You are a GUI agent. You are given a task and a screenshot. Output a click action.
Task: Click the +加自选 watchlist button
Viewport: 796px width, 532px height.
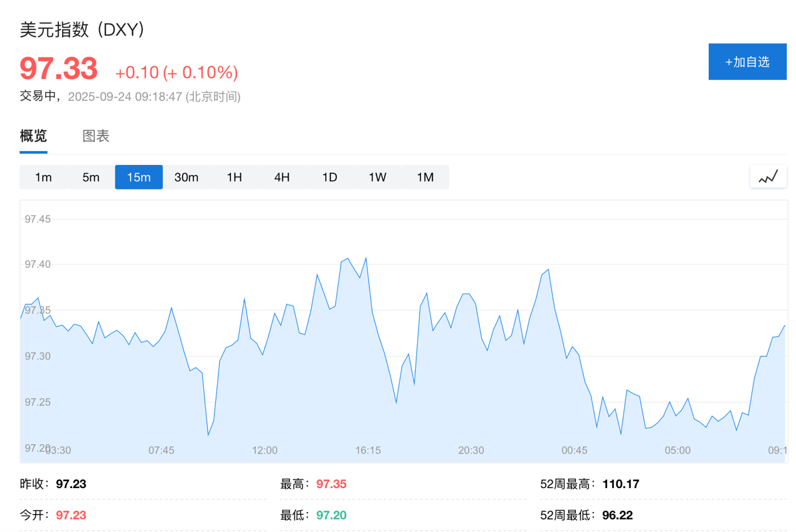[x=747, y=61]
